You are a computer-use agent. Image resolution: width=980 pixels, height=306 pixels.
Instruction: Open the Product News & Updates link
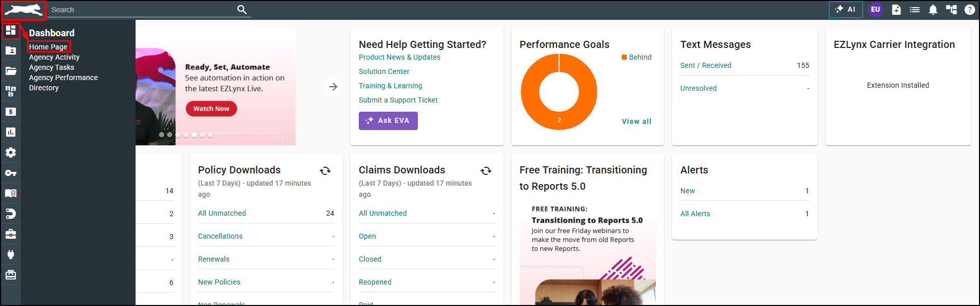point(400,57)
